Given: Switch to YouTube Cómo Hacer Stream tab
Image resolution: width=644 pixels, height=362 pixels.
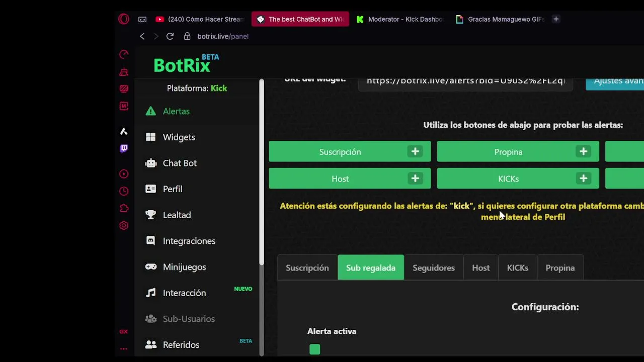Looking at the screenshot, I should point(200,19).
